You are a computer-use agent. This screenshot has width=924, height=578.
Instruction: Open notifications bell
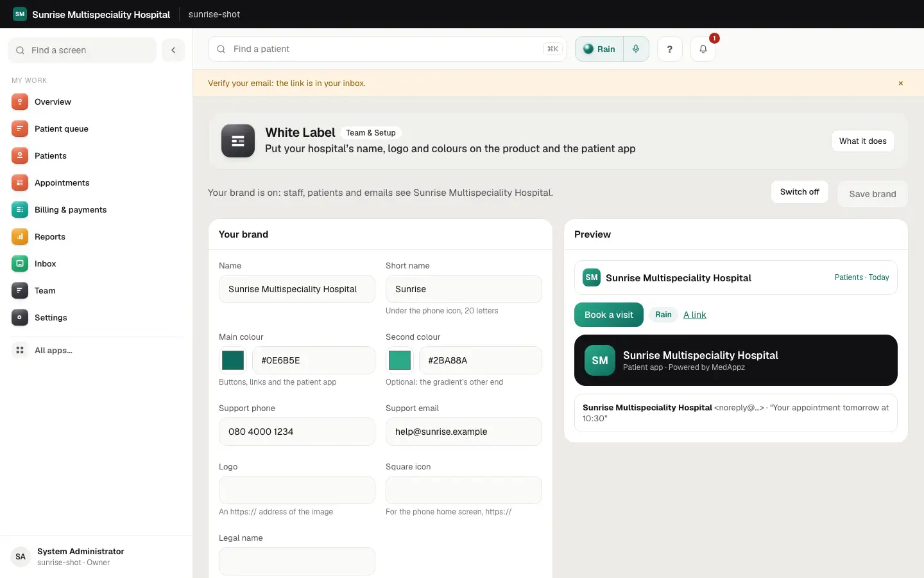(x=703, y=49)
